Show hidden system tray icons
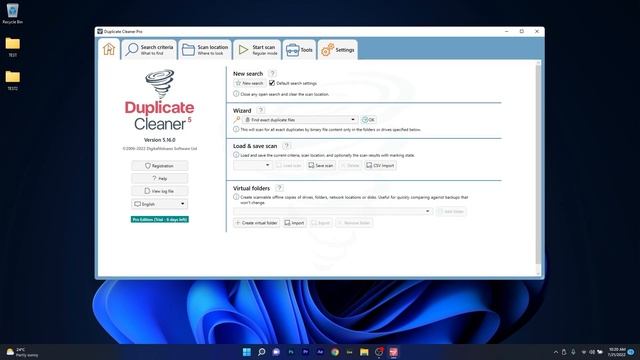640x360 pixels. 556,352
